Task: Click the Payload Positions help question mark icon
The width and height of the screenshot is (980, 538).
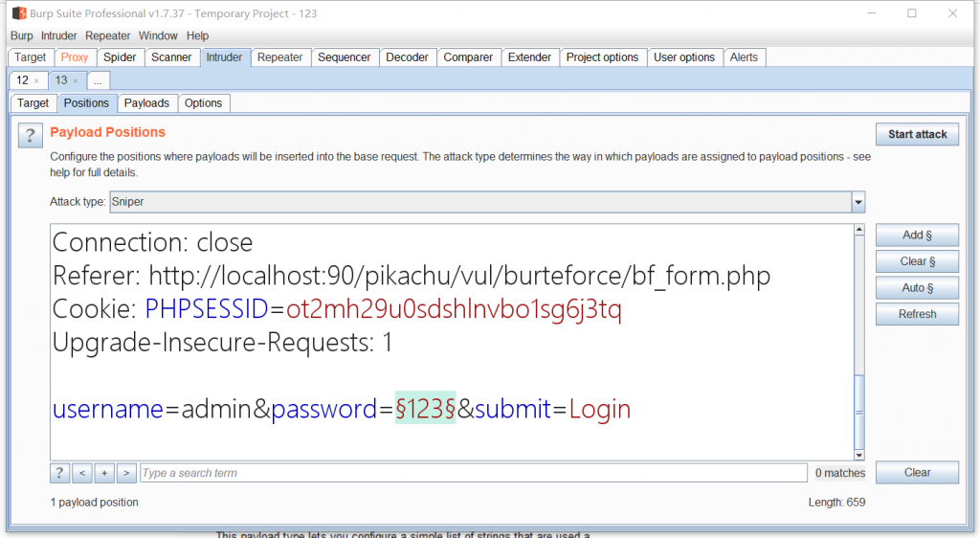Action: (x=30, y=135)
